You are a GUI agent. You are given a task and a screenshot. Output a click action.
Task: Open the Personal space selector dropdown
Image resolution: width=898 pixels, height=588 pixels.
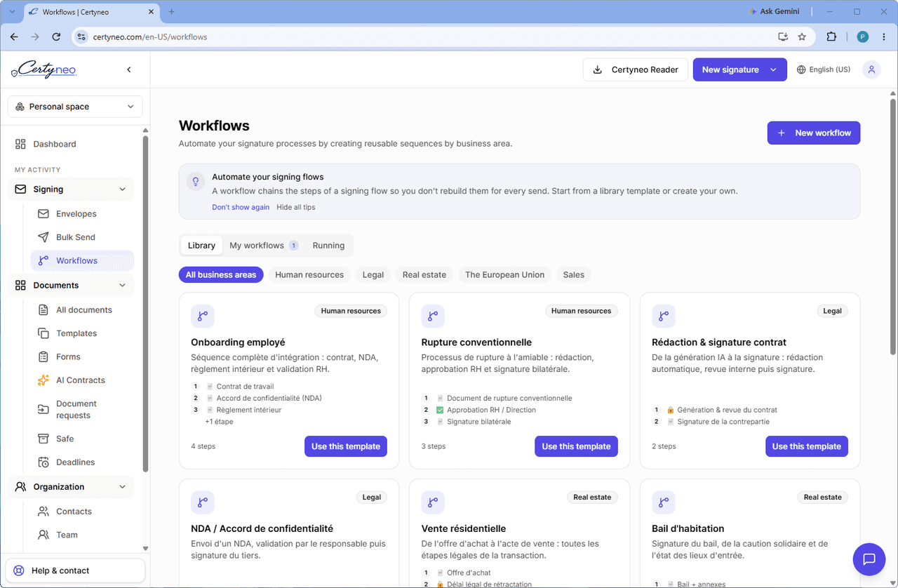point(75,107)
